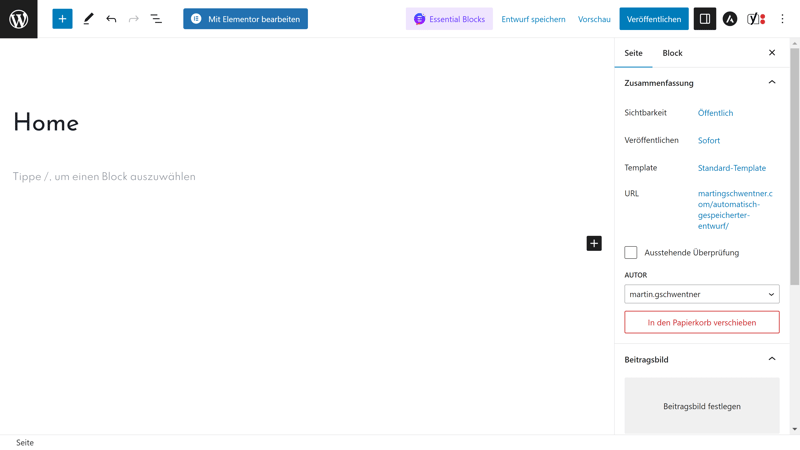The width and height of the screenshot is (800, 450).
Task: Click the black add block button
Action: tap(594, 243)
